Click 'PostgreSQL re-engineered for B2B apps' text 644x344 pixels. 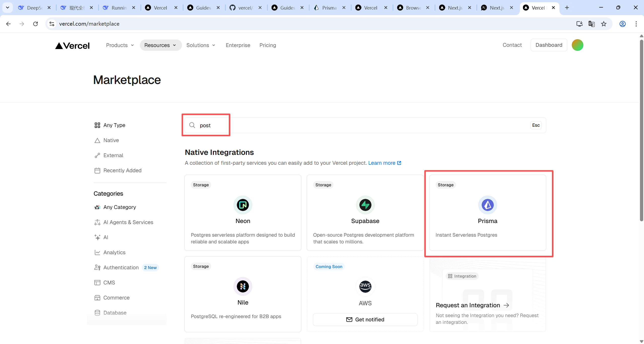click(236, 316)
